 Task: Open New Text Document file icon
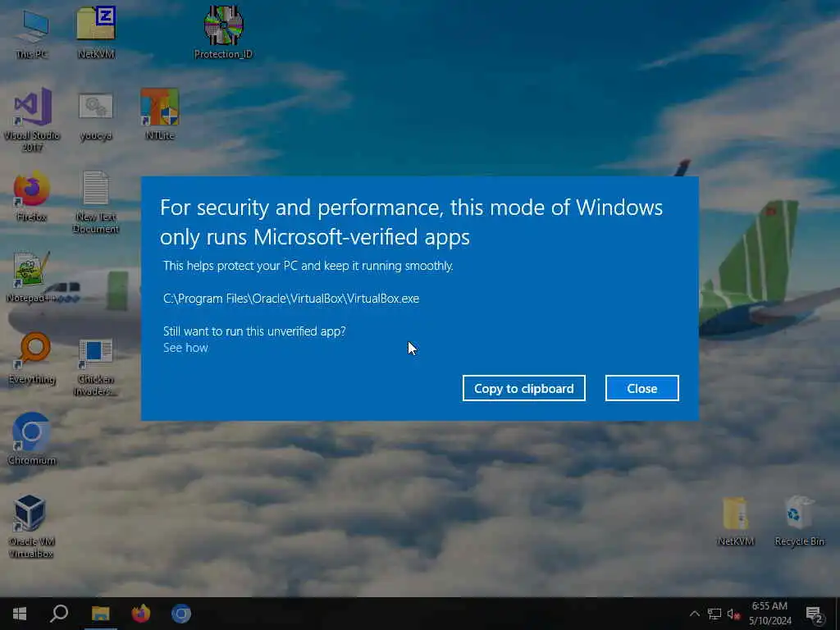(96, 202)
